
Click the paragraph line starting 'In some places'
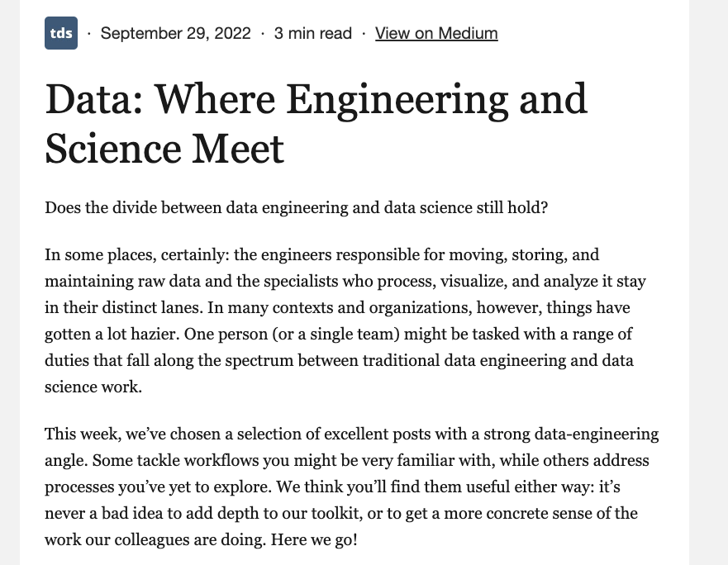321,254
